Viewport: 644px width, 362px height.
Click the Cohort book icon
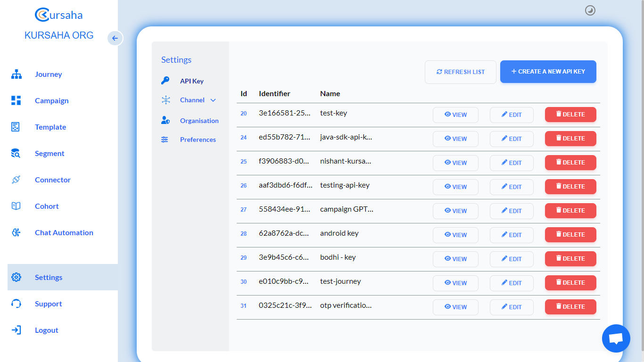pos(16,206)
